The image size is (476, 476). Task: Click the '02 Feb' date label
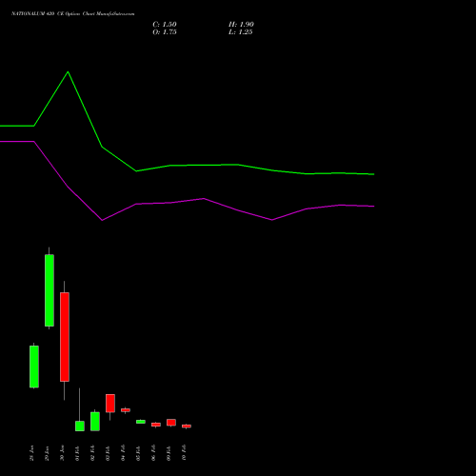coord(92,453)
